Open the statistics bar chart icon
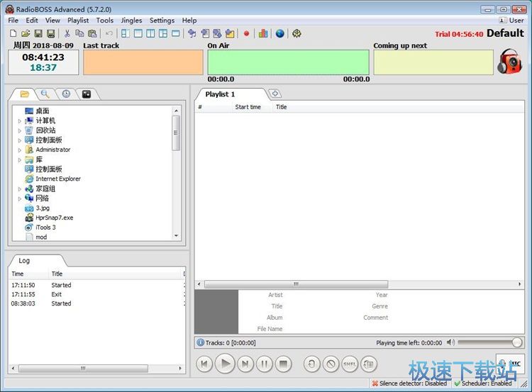The height and width of the screenshot is (392, 532). (263, 33)
